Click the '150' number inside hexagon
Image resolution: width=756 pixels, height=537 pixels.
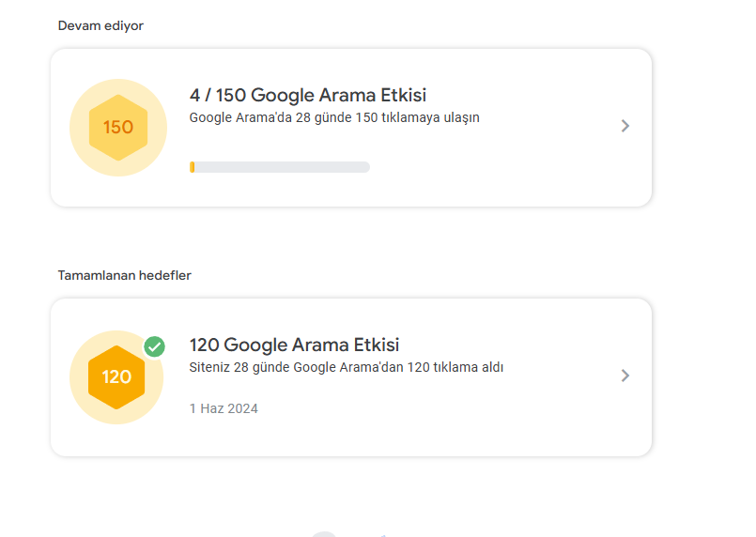[x=118, y=128]
